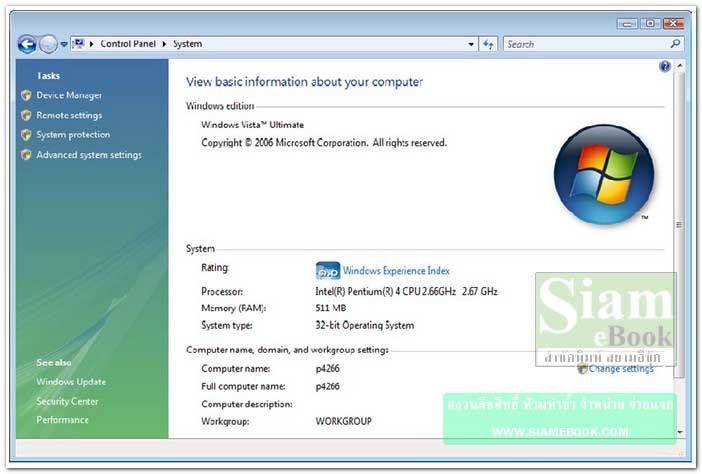The width and height of the screenshot is (702, 474).
Task: Open the Help question mark icon
Action: 665,66
